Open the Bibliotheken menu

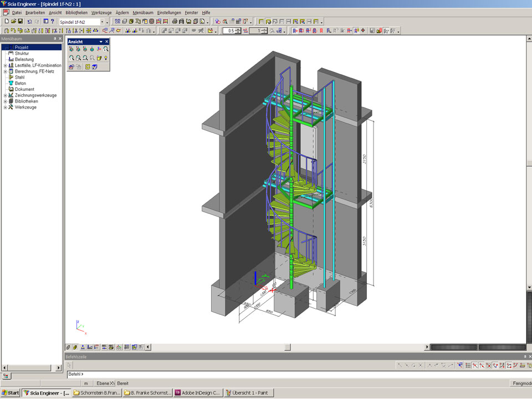click(x=76, y=12)
